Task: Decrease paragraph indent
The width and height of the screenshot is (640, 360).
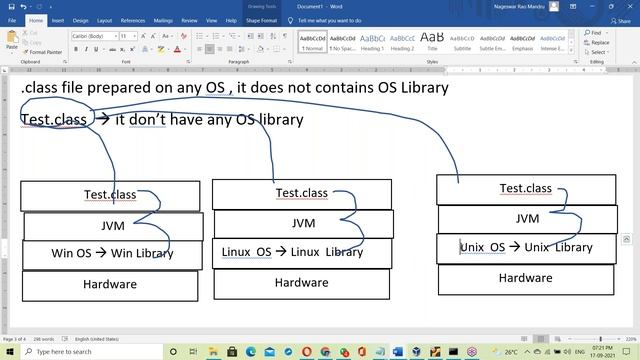Action: coord(251,36)
